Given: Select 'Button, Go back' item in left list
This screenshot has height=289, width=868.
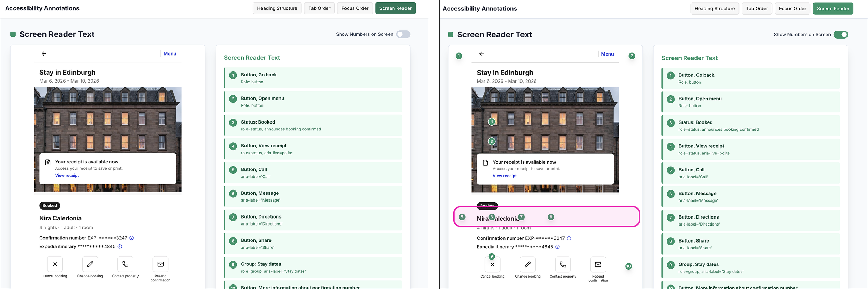Looking at the screenshot, I should click(x=313, y=78).
